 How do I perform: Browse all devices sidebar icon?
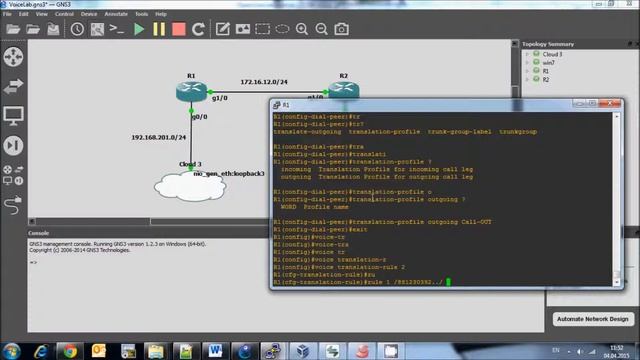[x=13, y=175]
